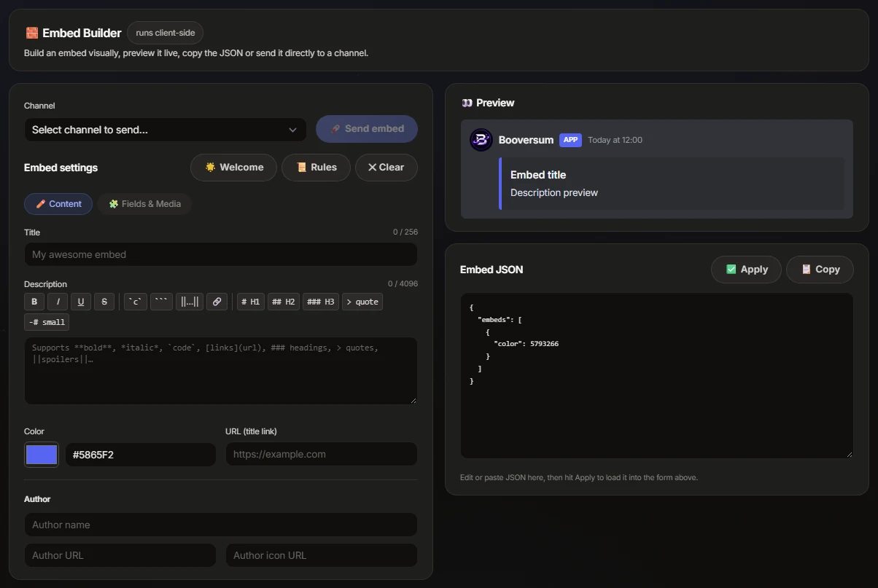Click the Author section label
This screenshot has height=588, width=878.
(37, 499)
